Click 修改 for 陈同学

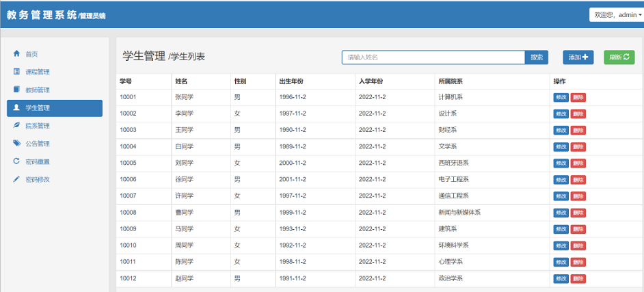coord(561,262)
